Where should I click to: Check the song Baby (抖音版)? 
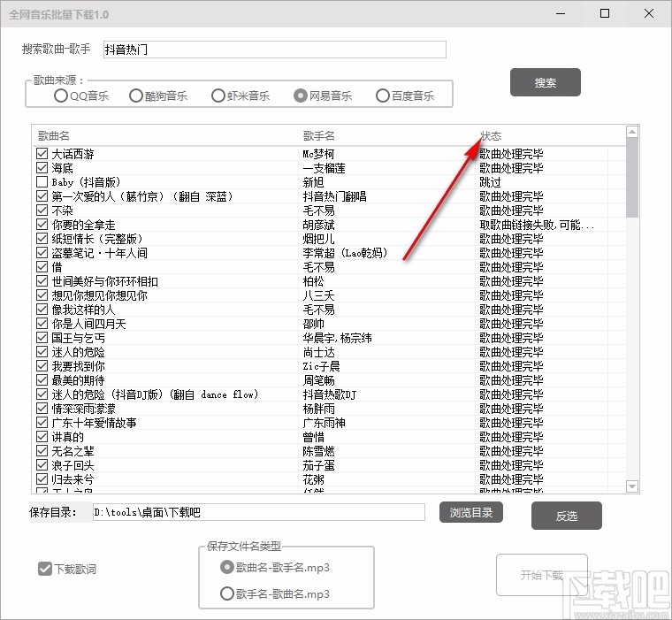42,182
